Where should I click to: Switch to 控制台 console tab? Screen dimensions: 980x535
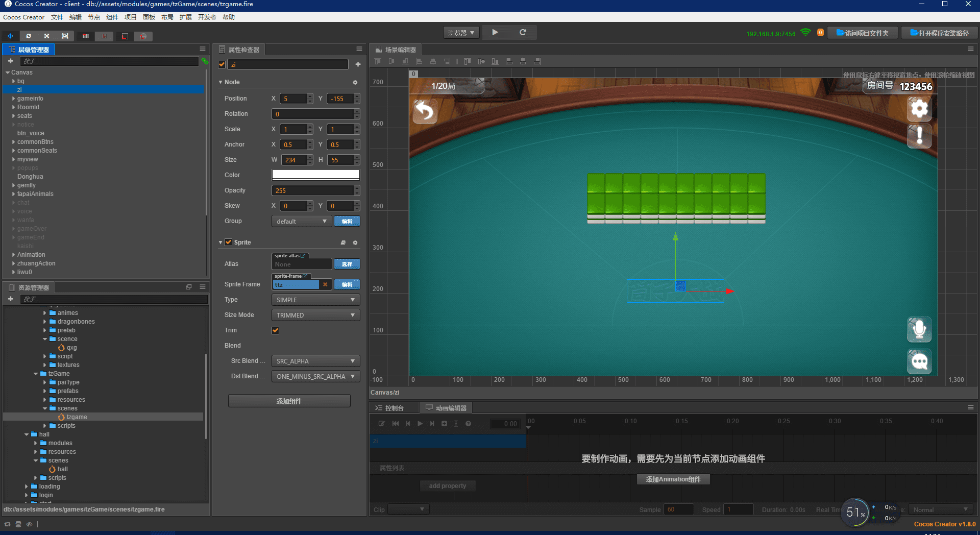(395, 408)
